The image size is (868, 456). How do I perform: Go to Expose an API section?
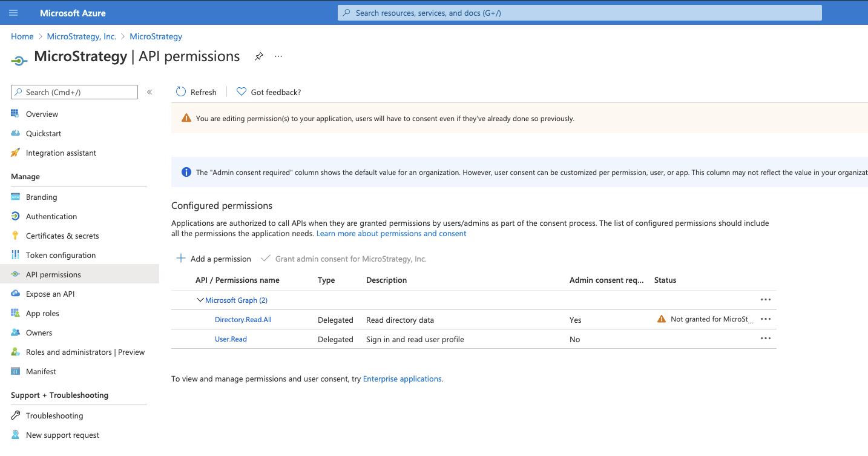pos(50,294)
